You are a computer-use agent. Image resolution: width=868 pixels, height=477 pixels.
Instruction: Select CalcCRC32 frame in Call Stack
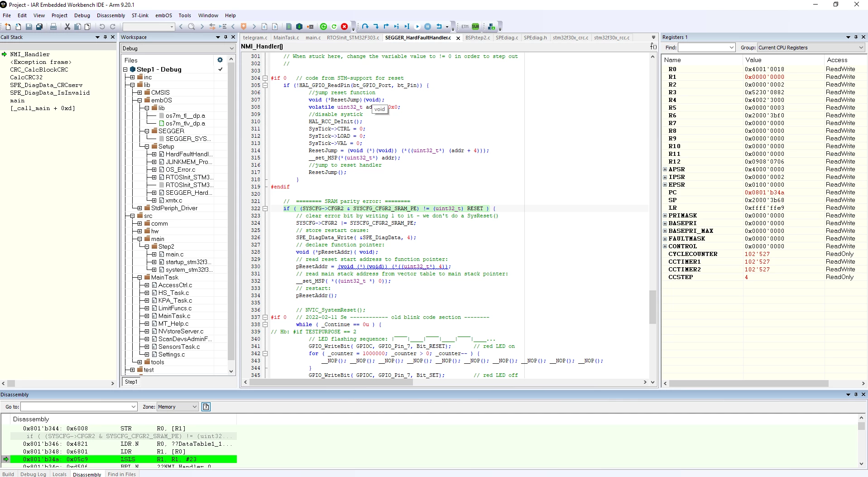tap(26, 77)
